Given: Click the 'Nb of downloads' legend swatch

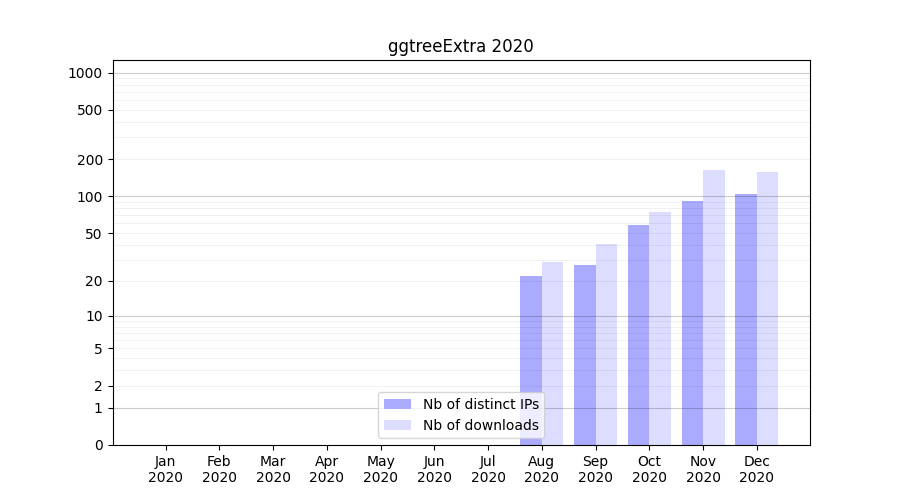Looking at the screenshot, I should click(397, 425).
